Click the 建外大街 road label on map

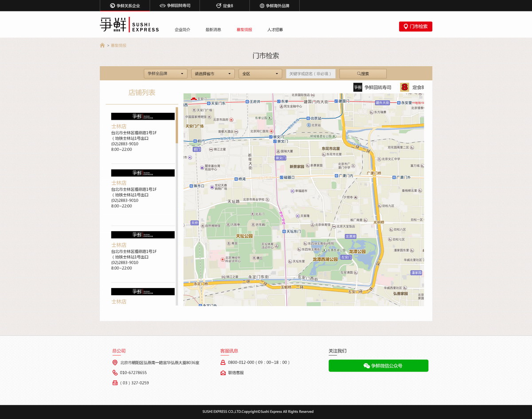pyautogui.click(x=382, y=103)
